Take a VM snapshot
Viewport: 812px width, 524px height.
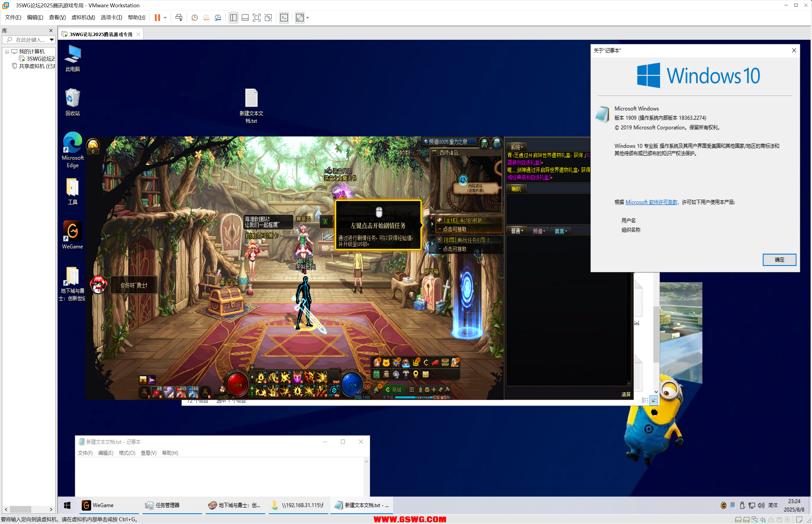pyautogui.click(x=195, y=18)
